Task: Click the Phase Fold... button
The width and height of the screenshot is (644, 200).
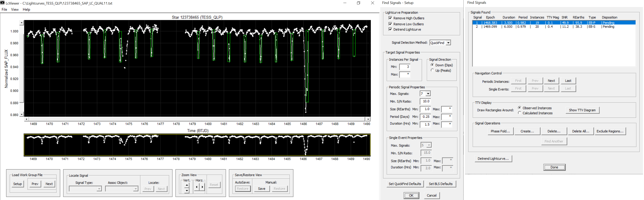Action: [x=500, y=131]
